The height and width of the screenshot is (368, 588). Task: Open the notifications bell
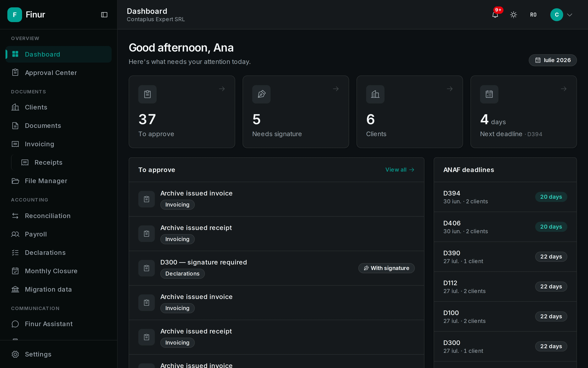coord(495,15)
